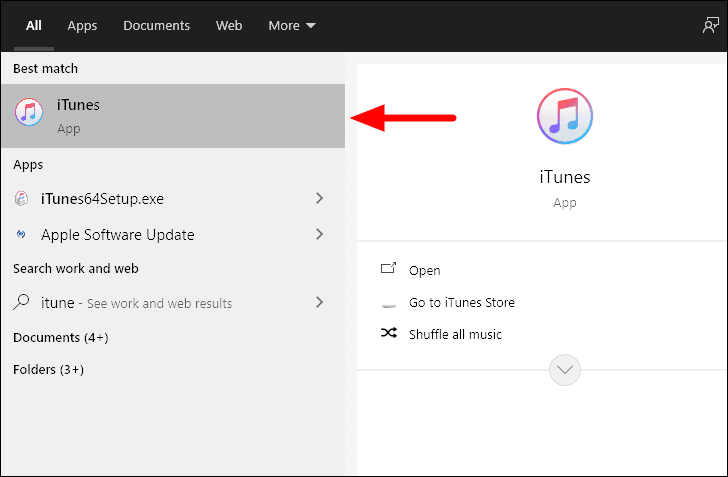The width and height of the screenshot is (728, 477).
Task: Expand Apple Software Update options chevron
Action: point(319,234)
